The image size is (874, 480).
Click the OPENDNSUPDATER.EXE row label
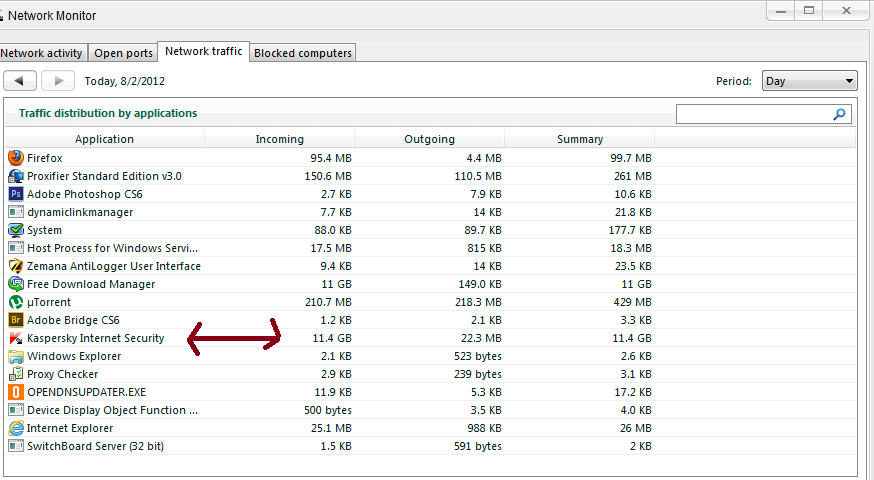pos(86,392)
